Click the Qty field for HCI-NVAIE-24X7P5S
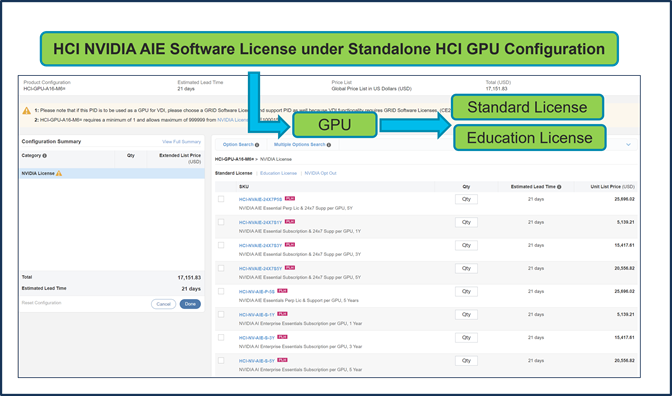 (466, 199)
